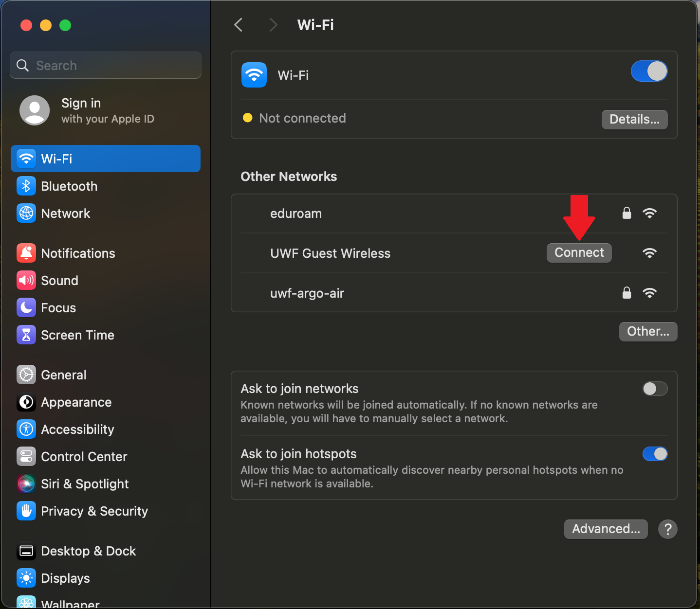Open Appearance settings in sidebar

106,402
